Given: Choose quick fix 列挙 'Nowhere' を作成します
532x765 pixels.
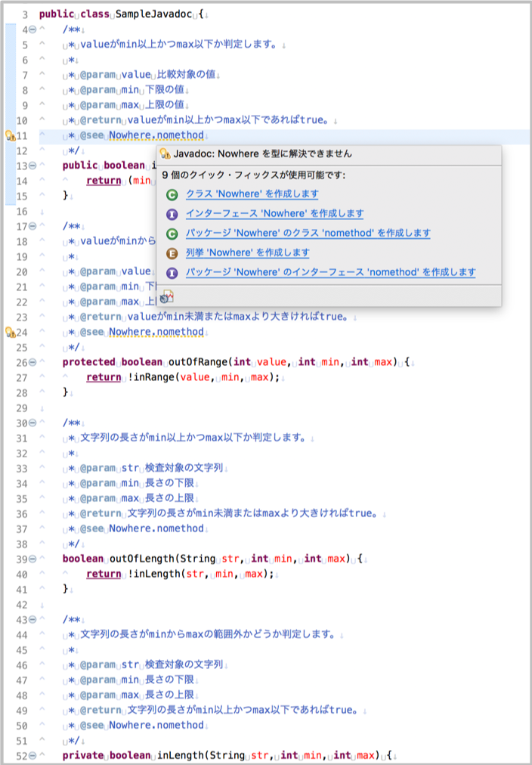Looking at the screenshot, I should click(248, 252).
